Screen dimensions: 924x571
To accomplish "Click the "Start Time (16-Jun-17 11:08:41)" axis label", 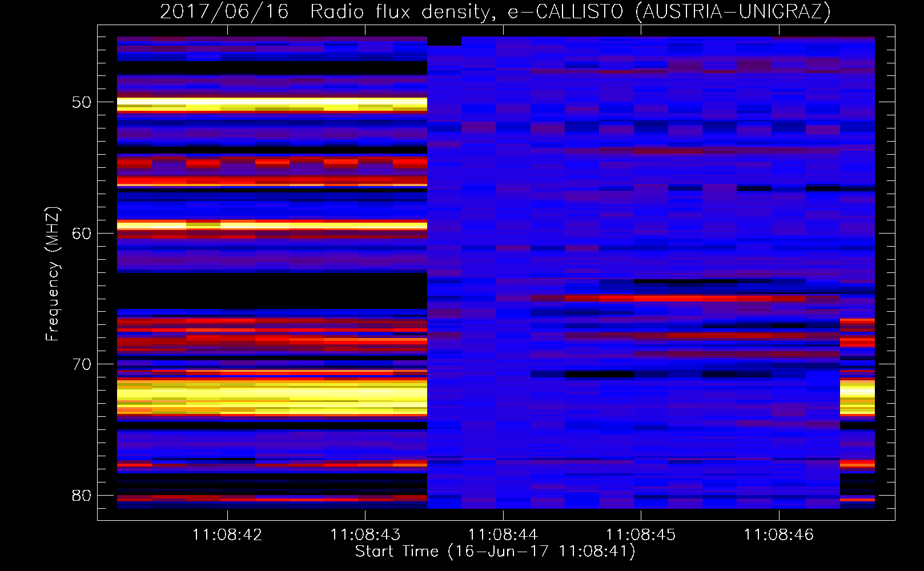I will pyautogui.click(x=495, y=552).
